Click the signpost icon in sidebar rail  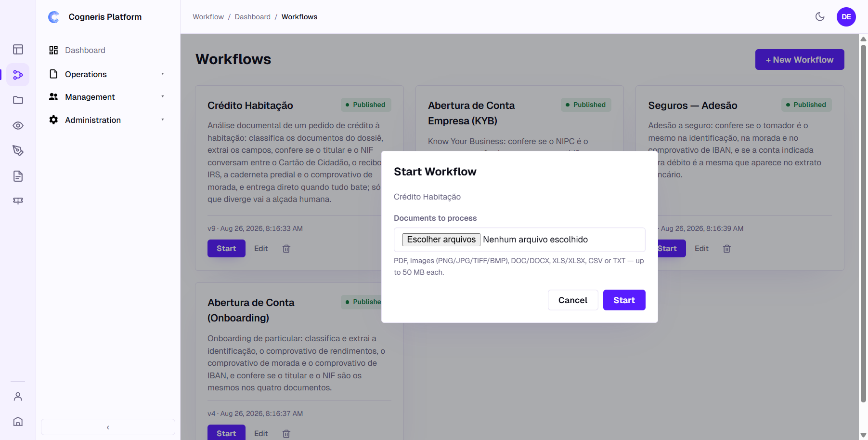[x=18, y=201]
